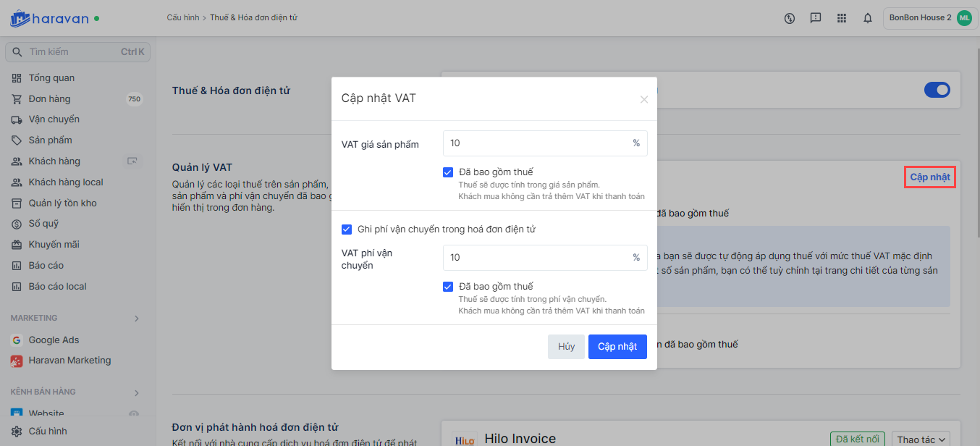Click the Báo cáo local chart icon
Image resolution: width=980 pixels, height=446 pixels.
click(17, 287)
